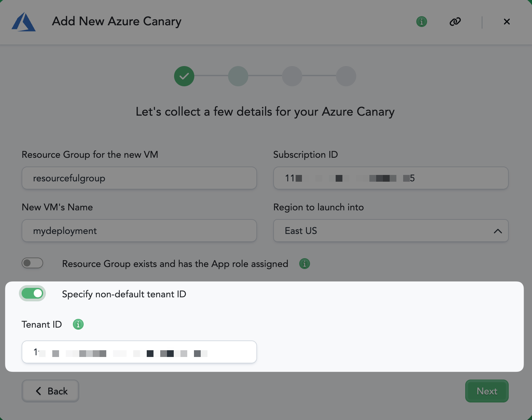Close the Add New Azure Canary dialog

pyautogui.click(x=506, y=22)
